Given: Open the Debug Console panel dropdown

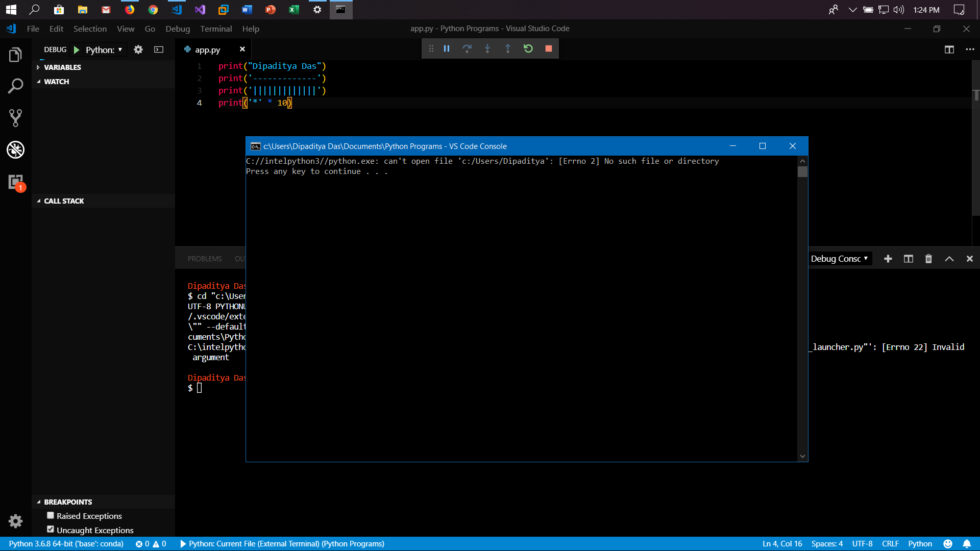Looking at the screenshot, I should [840, 259].
